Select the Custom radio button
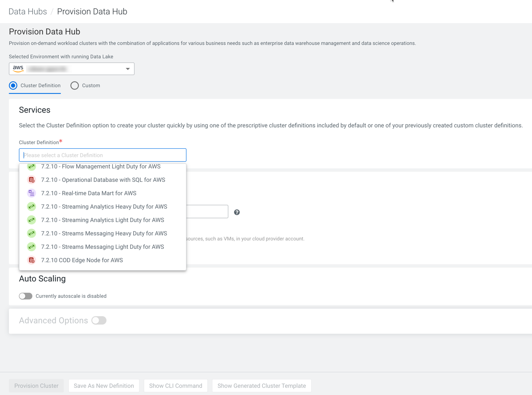The image size is (532, 395). (x=75, y=85)
